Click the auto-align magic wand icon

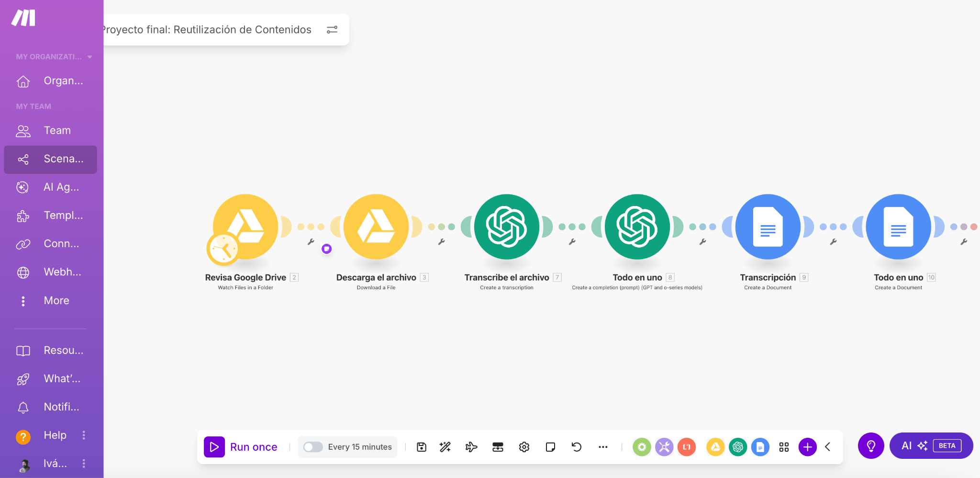click(445, 447)
